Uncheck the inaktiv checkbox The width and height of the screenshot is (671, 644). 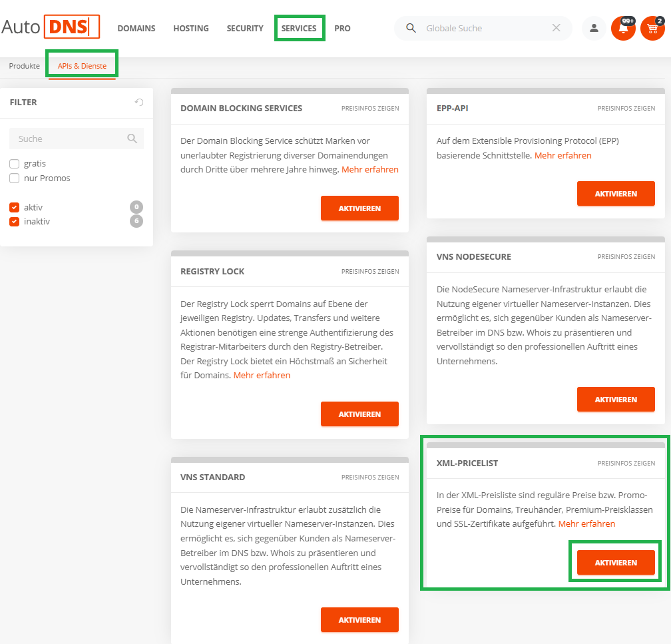click(x=14, y=221)
